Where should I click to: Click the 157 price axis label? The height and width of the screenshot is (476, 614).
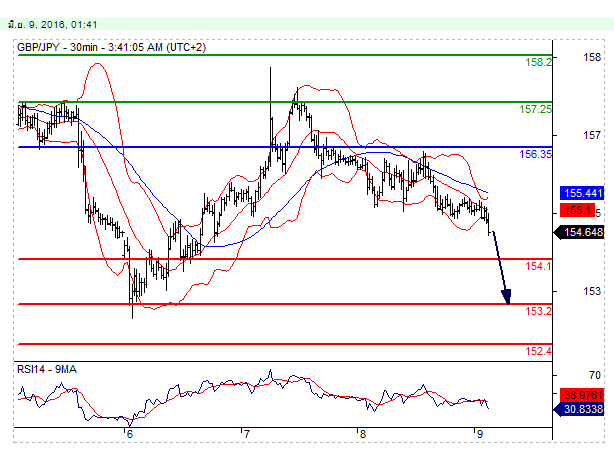coord(592,135)
